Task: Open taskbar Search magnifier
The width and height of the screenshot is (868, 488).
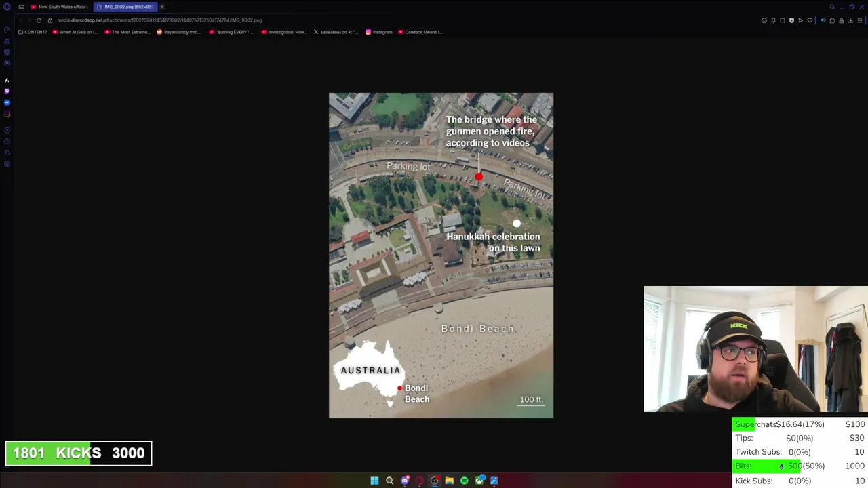Action: click(x=389, y=481)
